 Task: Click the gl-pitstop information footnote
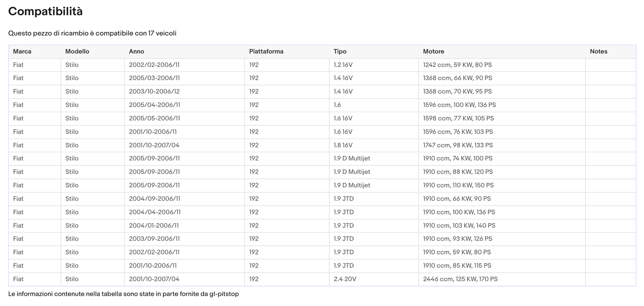123,294
